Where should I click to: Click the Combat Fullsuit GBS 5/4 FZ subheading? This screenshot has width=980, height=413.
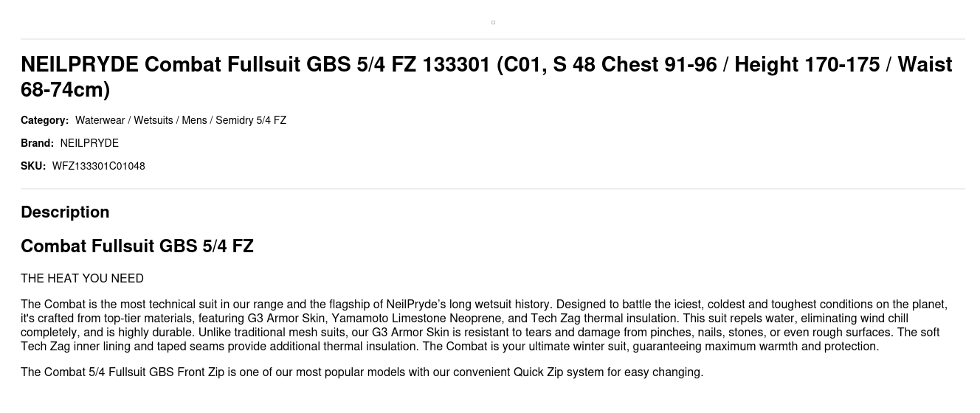point(137,246)
